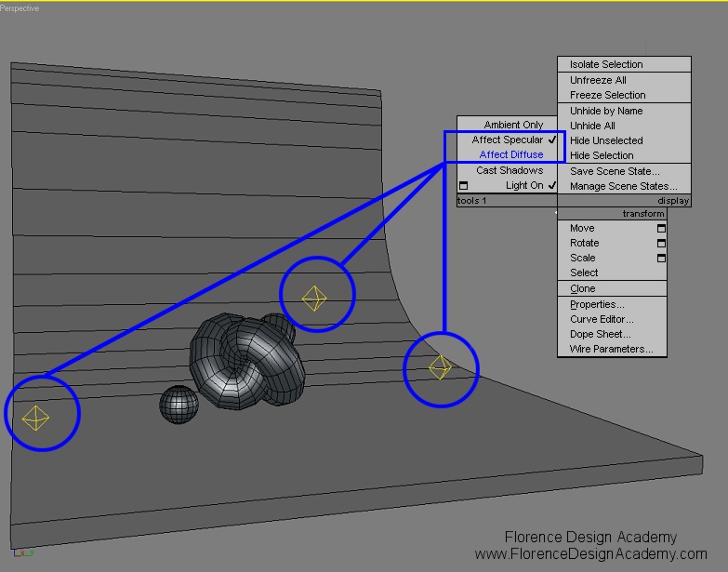
Task: Toggle Affect Specular option
Action: (507, 140)
